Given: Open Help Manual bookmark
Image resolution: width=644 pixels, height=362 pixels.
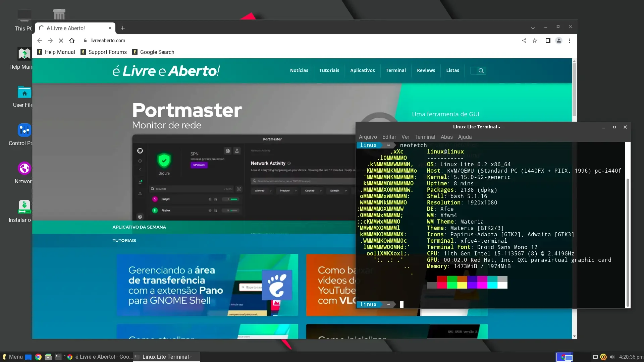Looking at the screenshot, I should point(56,52).
